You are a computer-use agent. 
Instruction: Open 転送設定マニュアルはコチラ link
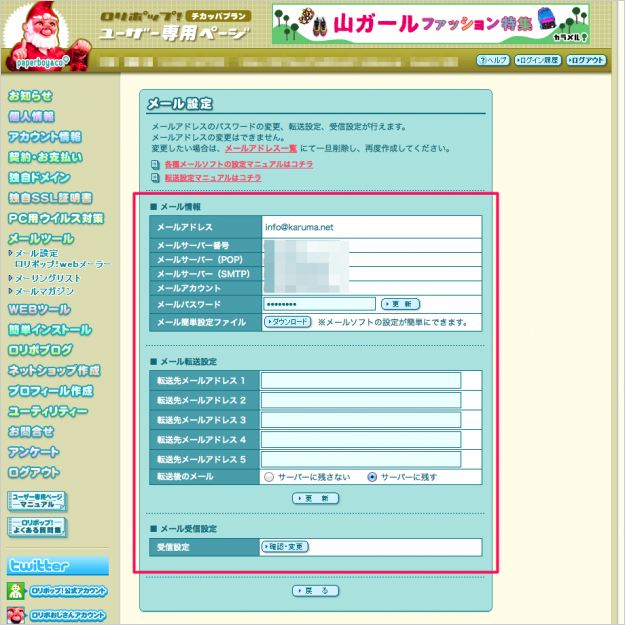(x=213, y=178)
